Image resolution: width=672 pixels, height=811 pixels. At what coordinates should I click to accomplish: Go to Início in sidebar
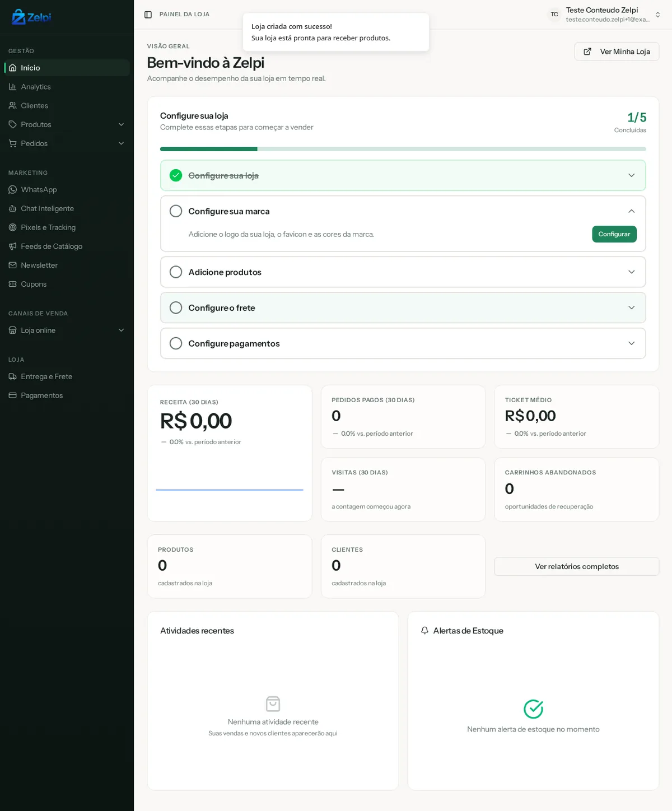(67, 68)
